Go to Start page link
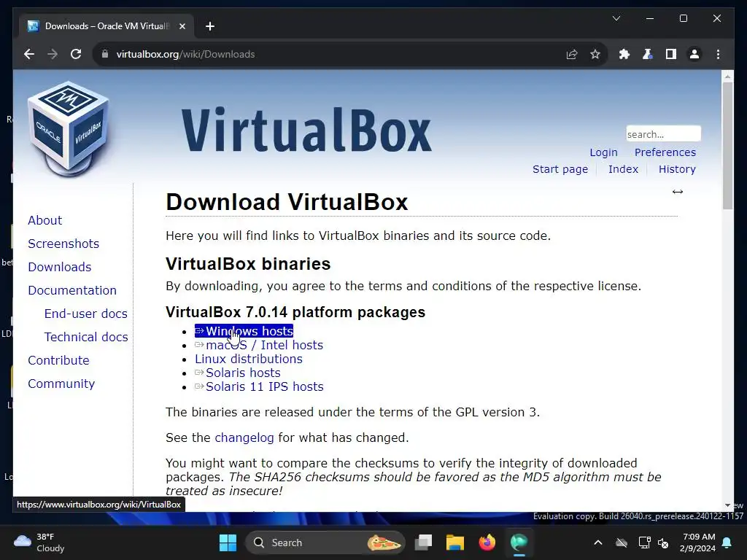Viewport: 747px width, 560px height. tap(560, 169)
